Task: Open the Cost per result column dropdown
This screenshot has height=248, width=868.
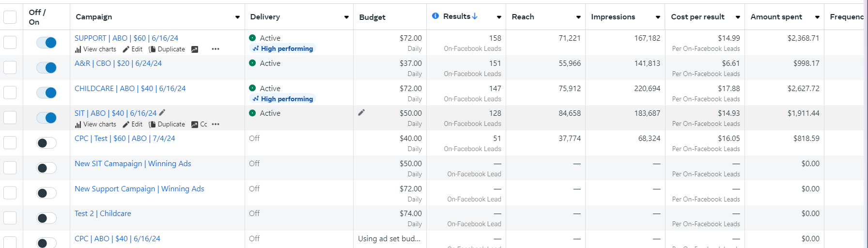Action: tap(738, 17)
